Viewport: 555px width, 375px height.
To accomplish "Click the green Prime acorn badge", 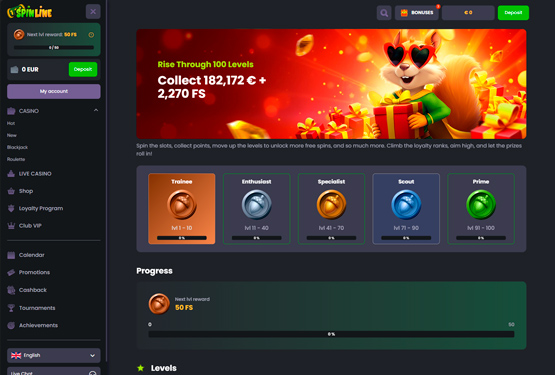I will point(481,205).
